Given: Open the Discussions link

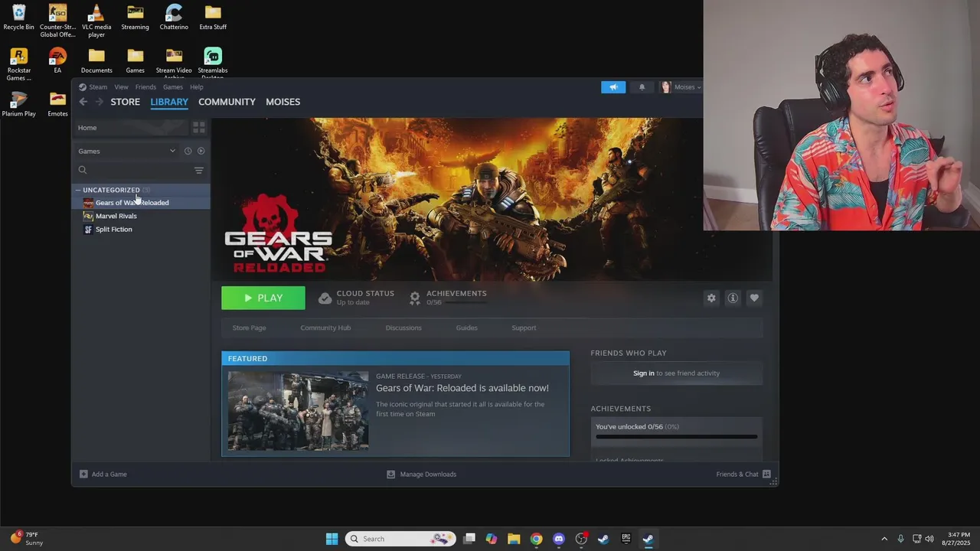Looking at the screenshot, I should pyautogui.click(x=403, y=328).
